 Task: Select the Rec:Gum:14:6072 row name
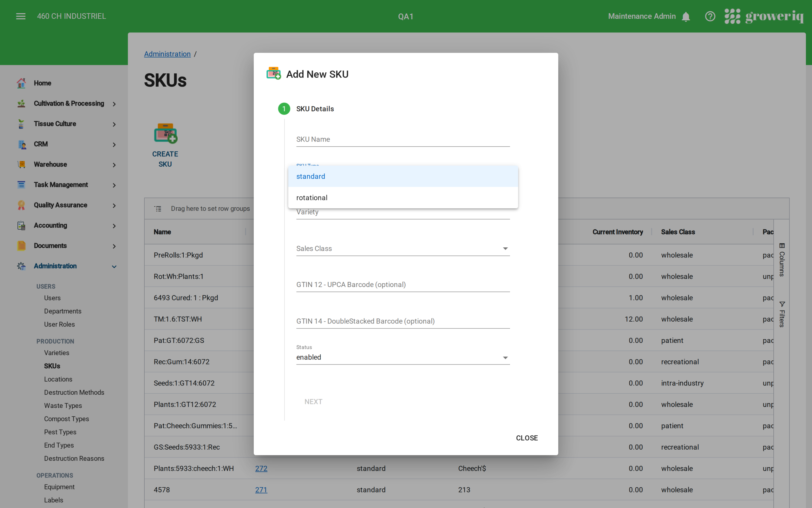click(x=181, y=362)
